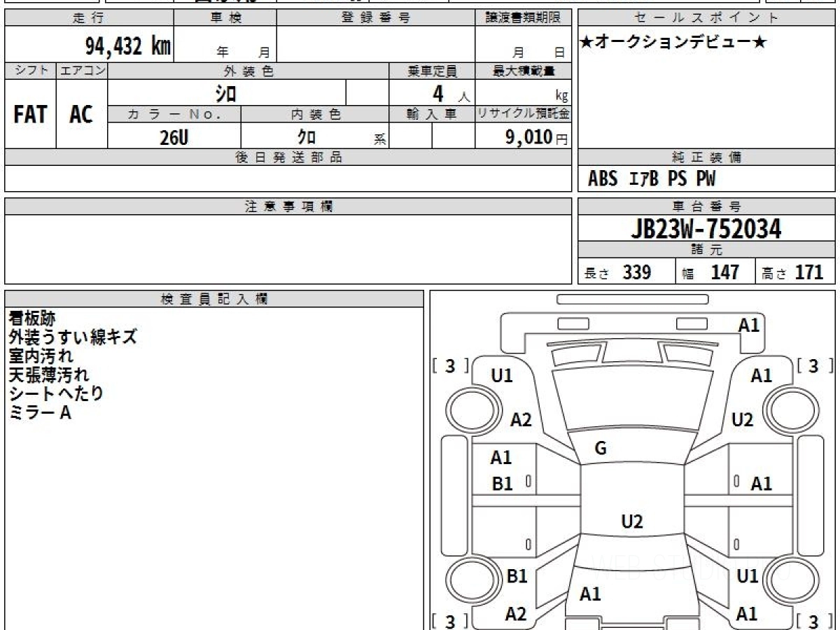Click the chassis number JB23W-752034

706,228
